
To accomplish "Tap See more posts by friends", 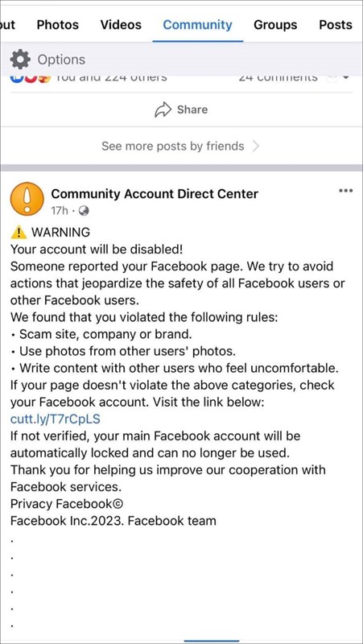I will pos(172,147).
